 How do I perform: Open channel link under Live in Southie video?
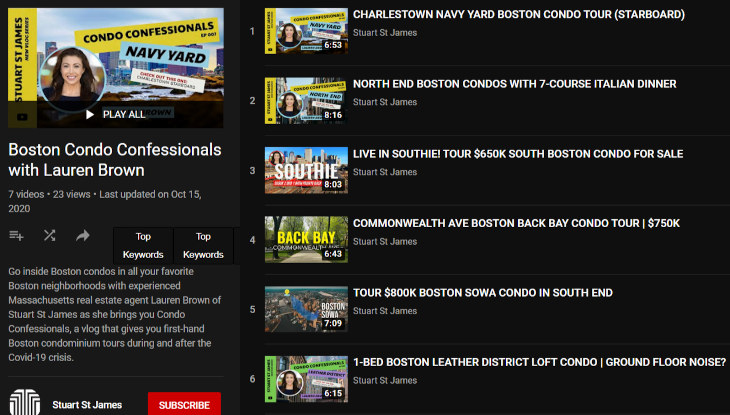coord(385,172)
